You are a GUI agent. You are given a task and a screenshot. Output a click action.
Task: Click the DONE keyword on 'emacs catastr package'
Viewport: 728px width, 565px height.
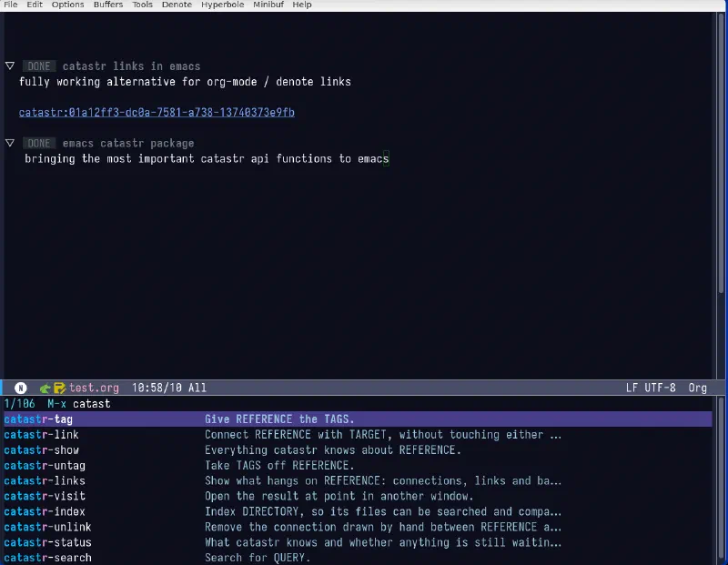pos(39,144)
